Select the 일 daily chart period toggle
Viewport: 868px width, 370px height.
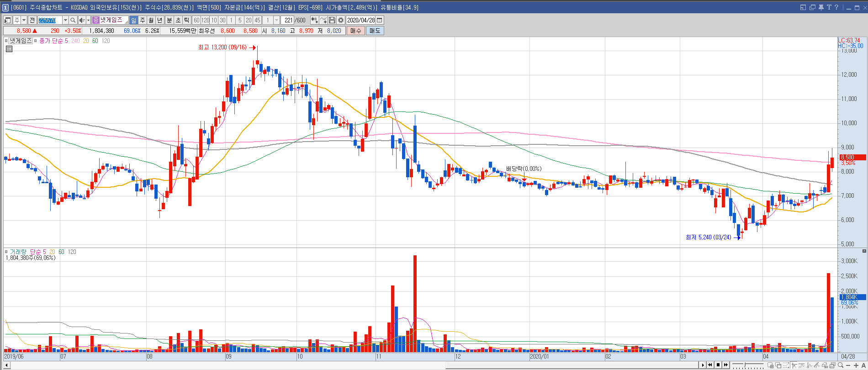133,20
